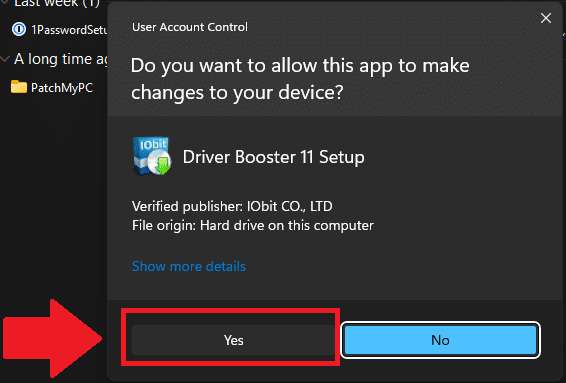
Task: Select the 1PasswordSetup file name
Action: tap(69, 30)
